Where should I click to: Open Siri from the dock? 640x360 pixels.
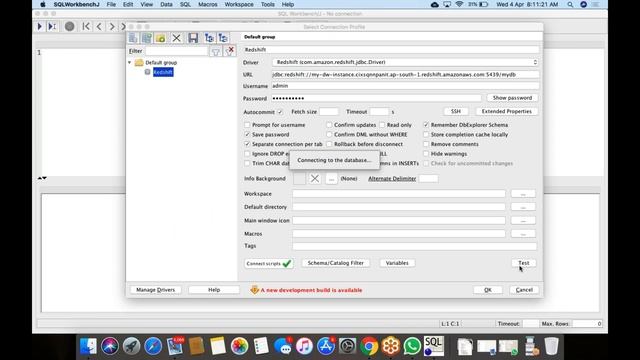(x=110, y=346)
